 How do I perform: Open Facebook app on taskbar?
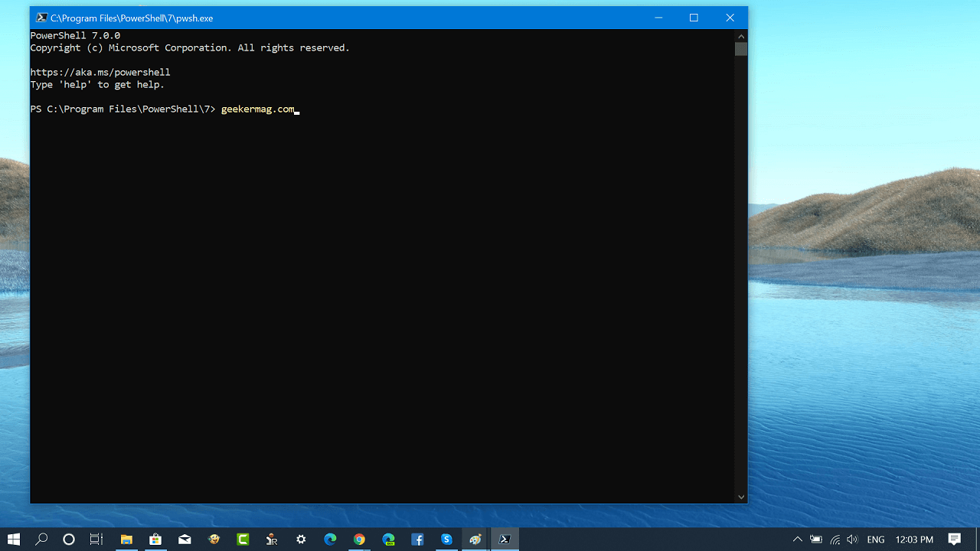coord(417,540)
